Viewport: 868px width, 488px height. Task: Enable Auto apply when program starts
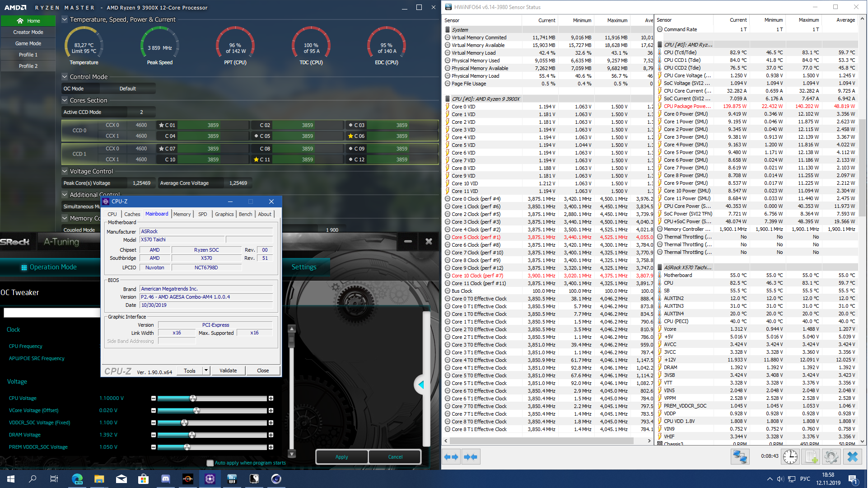click(210, 463)
